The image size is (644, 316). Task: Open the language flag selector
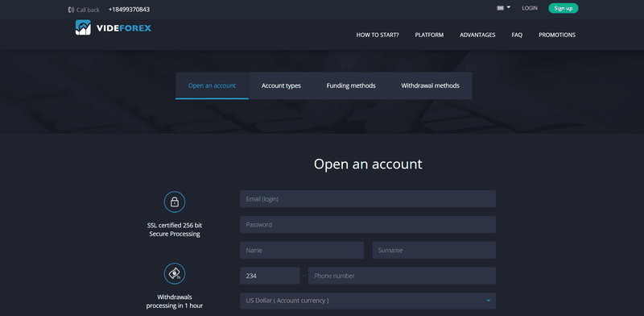tap(503, 8)
